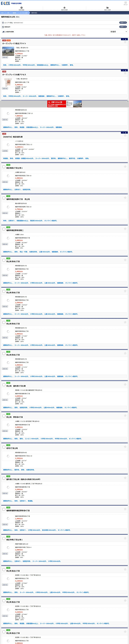Tick checkbox for 3,150万円 長丘1丁目 listing
Image resolution: width=129 pixels, height=644 pixels.
coord(4,570)
